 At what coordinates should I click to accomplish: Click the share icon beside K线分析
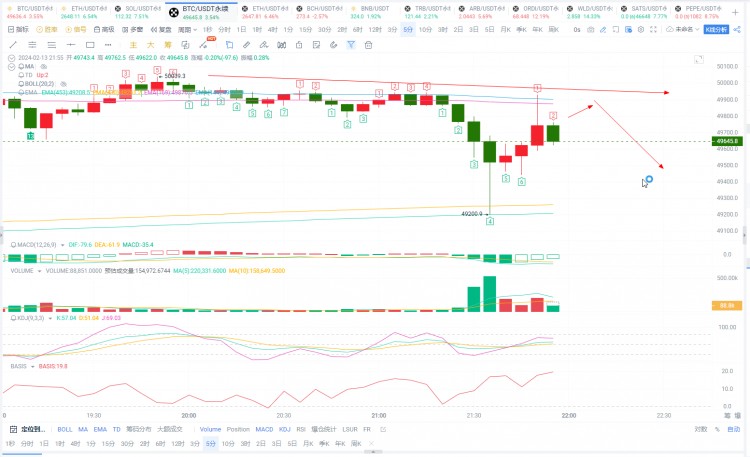[737, 30]
